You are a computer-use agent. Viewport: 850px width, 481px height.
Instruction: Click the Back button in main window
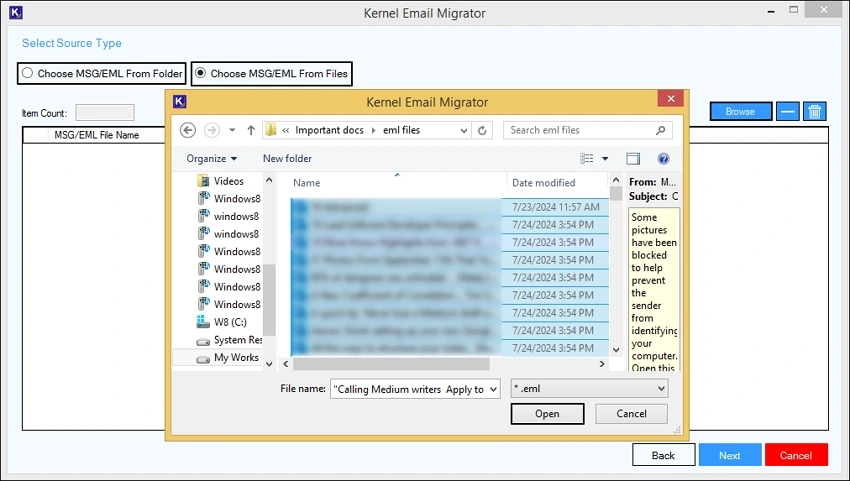pyautogui.click(x=664, y=455)
